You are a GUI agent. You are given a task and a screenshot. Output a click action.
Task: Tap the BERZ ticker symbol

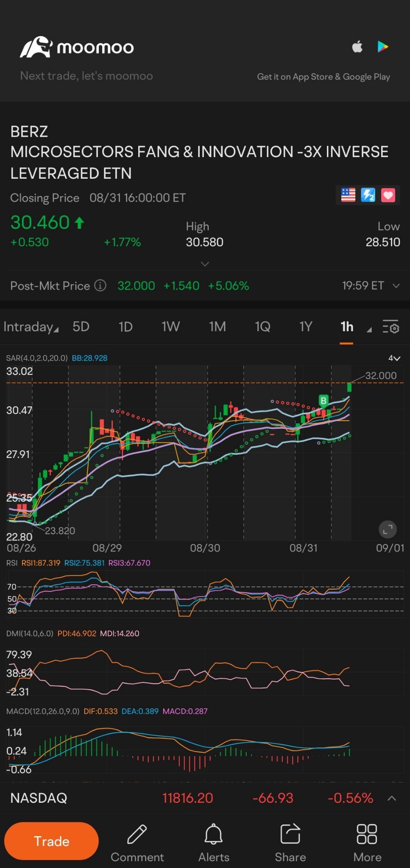point(29,132)
